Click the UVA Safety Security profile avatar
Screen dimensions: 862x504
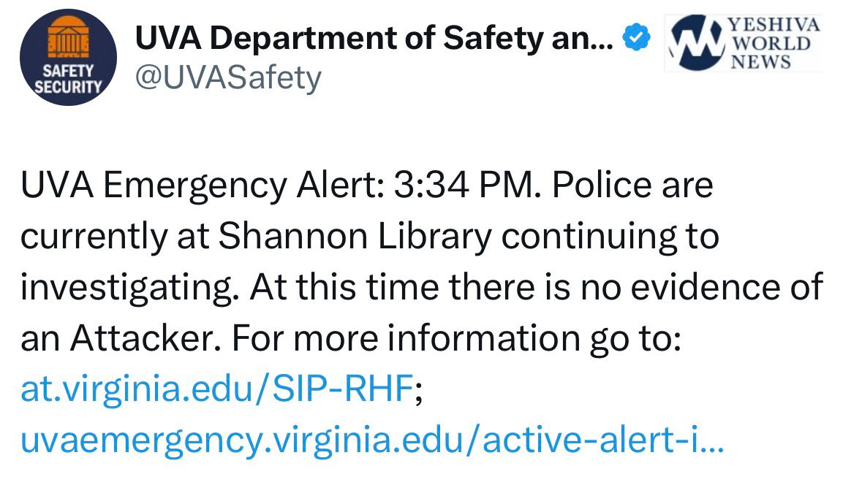(69, 57)
